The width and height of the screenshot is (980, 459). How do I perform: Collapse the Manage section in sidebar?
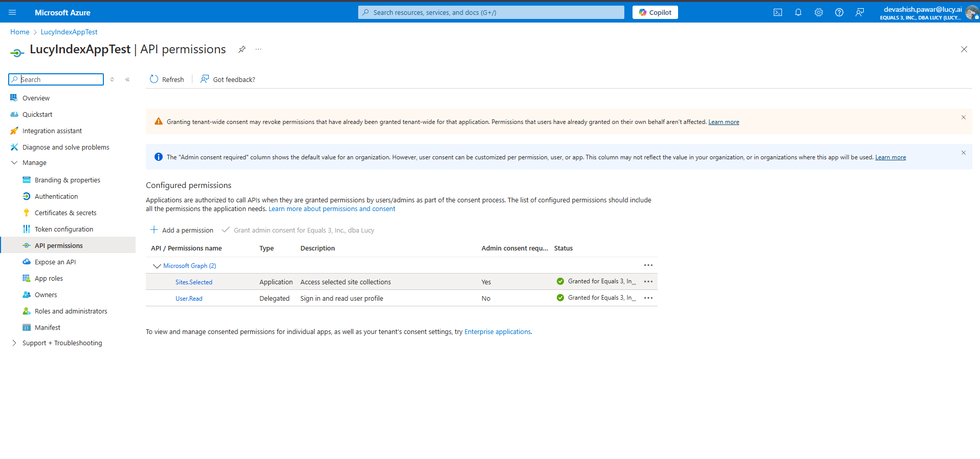[14, 163]
